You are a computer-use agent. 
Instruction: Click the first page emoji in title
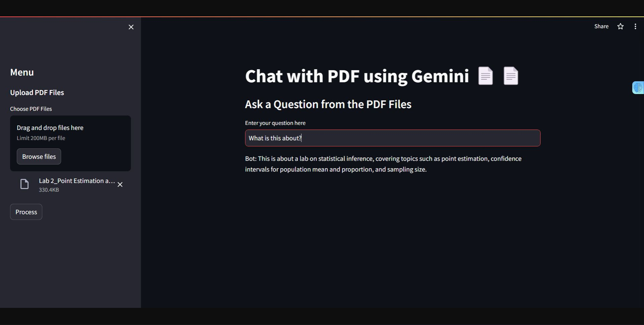click(485, 76)
